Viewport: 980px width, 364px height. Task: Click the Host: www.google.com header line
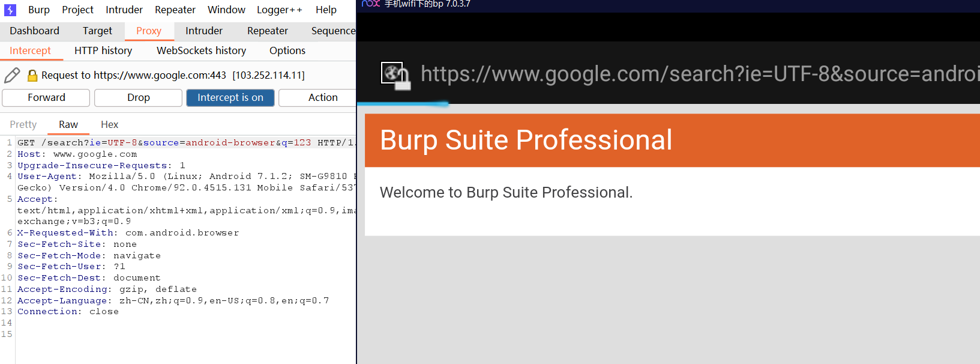click(x=77, y=154)
